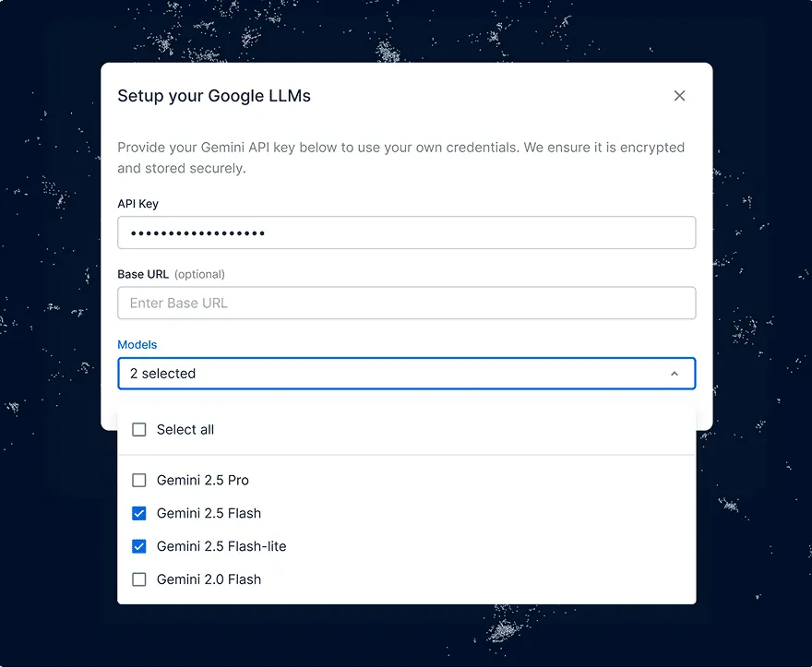
Task: Check the Select all checkbox
Action: click(139, 429)
